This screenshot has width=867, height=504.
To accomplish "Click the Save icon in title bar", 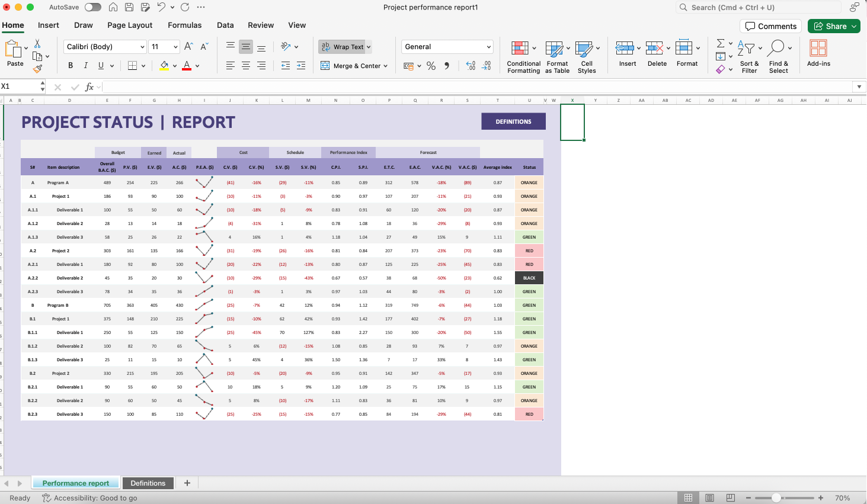I will (x=129, y=7).
